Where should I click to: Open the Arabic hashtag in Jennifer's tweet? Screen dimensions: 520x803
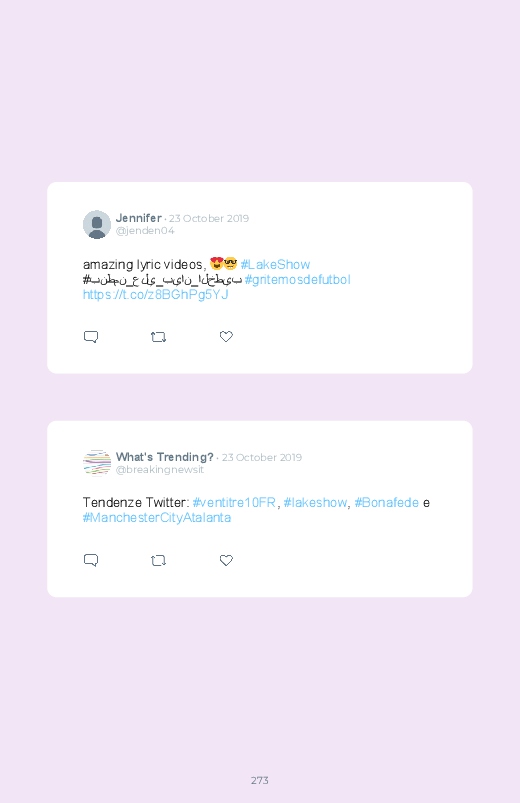coord(162,280)
